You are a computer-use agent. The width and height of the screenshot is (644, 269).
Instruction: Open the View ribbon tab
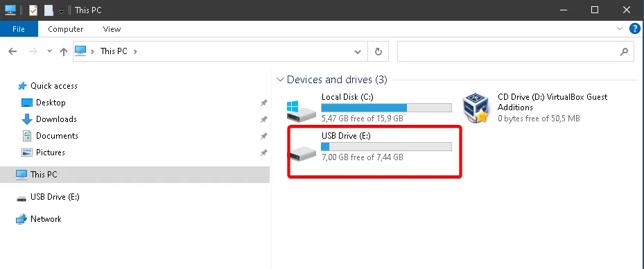click(x=112, y=29)
